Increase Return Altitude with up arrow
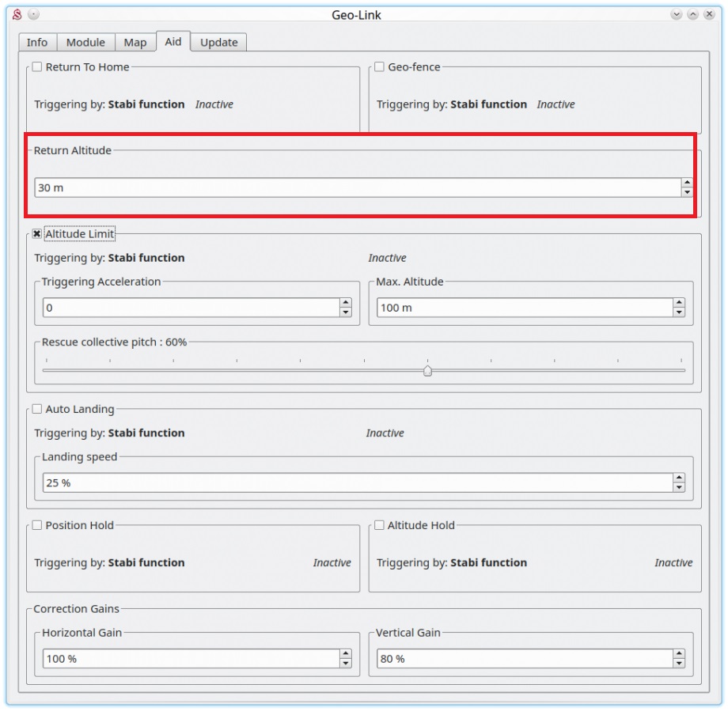728x711 pixels. pos(686,183)
